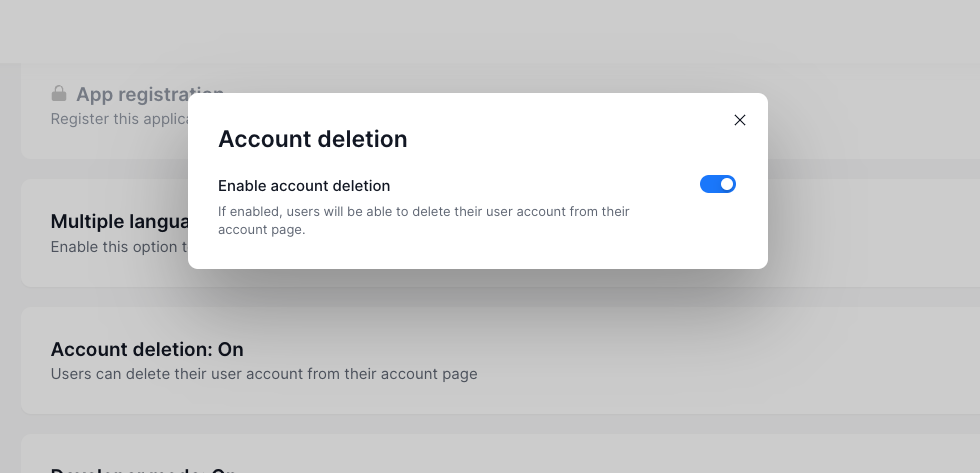Click the dimmed header bar above settings
The image size is (980, 473).
click(490, 30)
